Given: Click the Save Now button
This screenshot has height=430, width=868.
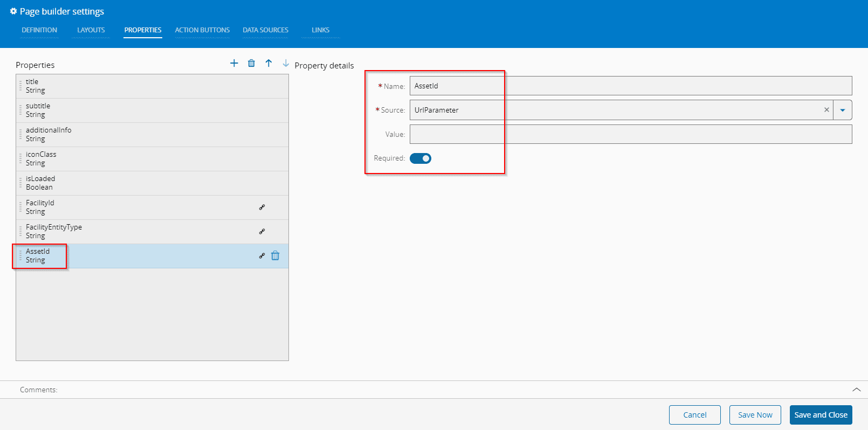Looking at the screenshot, I should coord(755,415).
